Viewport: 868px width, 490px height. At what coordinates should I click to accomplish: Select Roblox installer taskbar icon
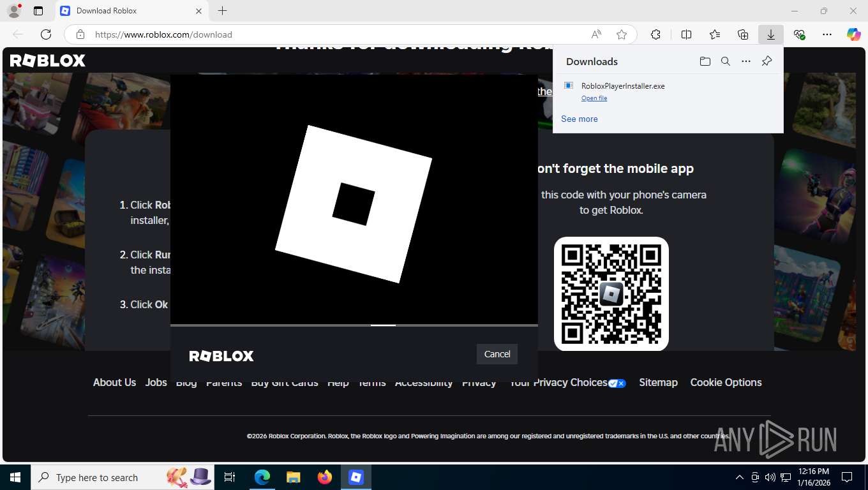pos(356,477)
